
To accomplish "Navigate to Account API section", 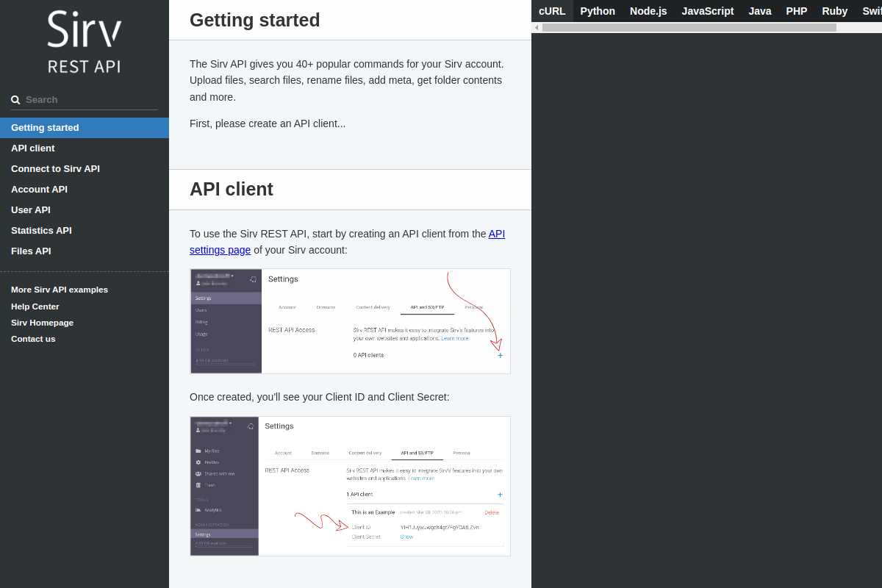I will click(85, 190).
